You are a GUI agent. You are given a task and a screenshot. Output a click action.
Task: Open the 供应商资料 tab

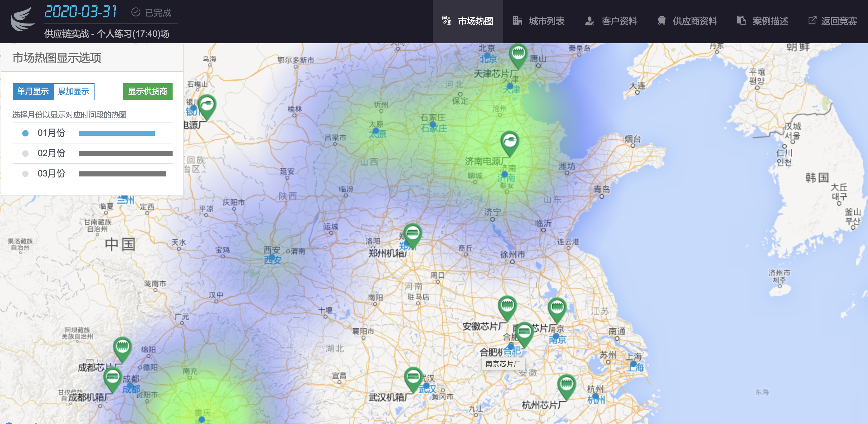[x=687, y=21]
